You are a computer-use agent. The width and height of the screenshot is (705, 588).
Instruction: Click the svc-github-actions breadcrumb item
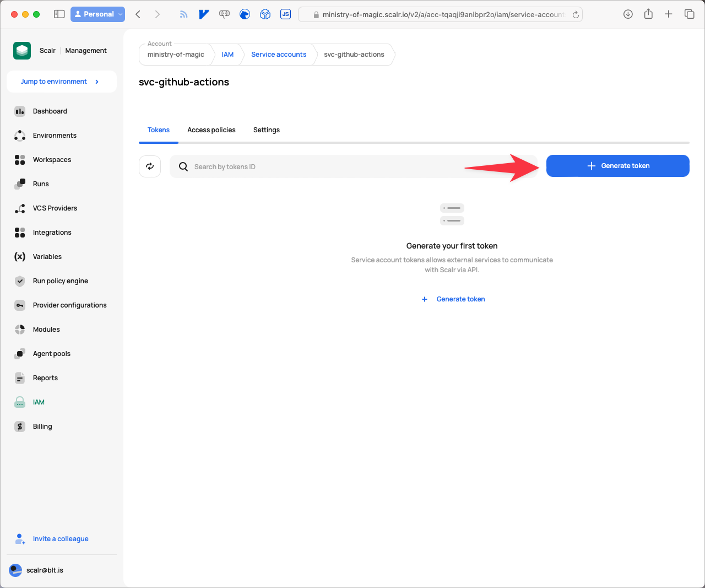point(354,55)
